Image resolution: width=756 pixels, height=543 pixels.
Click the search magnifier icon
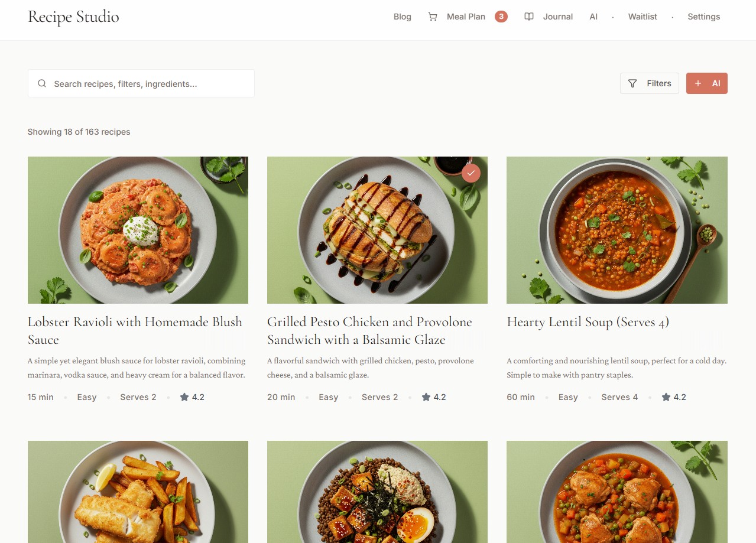coord(42,83)
